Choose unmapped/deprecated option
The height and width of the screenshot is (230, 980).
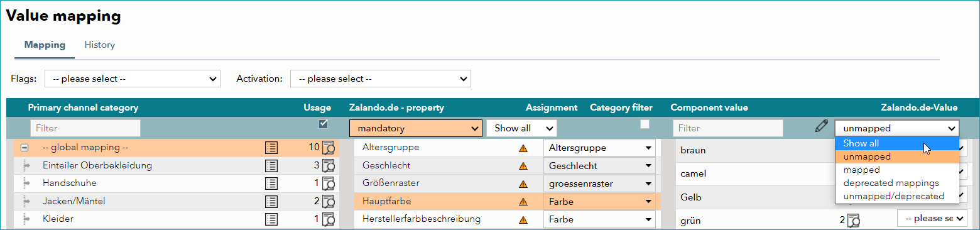click(x=897, y=196)
